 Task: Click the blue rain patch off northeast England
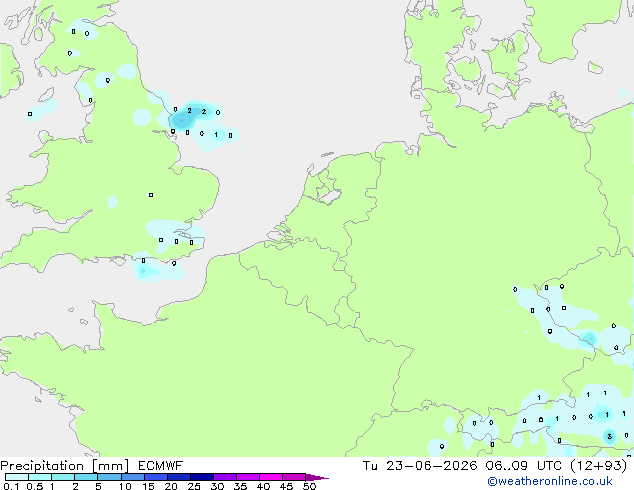pos(183,118)
